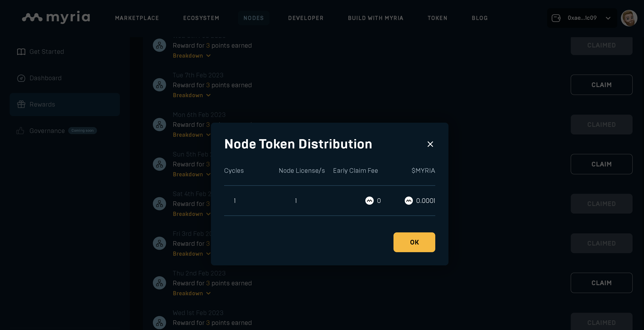Click the $MYRIA amount coin icon
The height and width of the screenshot is (330, 644).
[409, 201]
